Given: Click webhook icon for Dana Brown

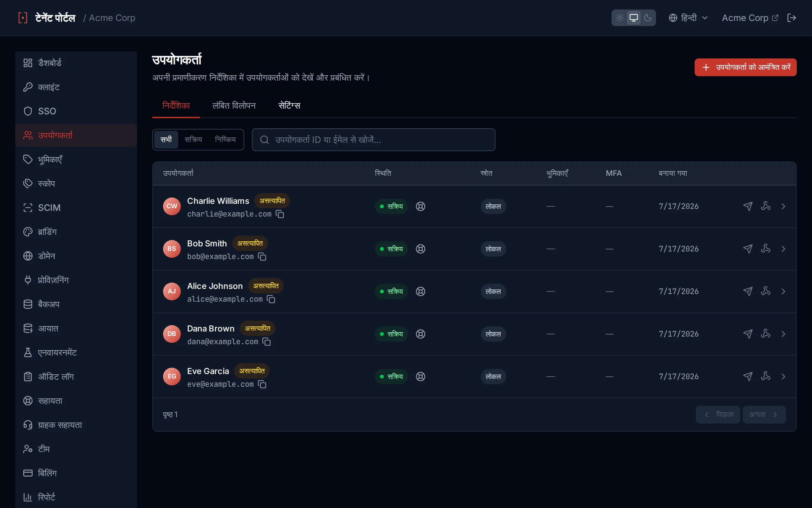Looking at the screenshot, I should [765, 334].
